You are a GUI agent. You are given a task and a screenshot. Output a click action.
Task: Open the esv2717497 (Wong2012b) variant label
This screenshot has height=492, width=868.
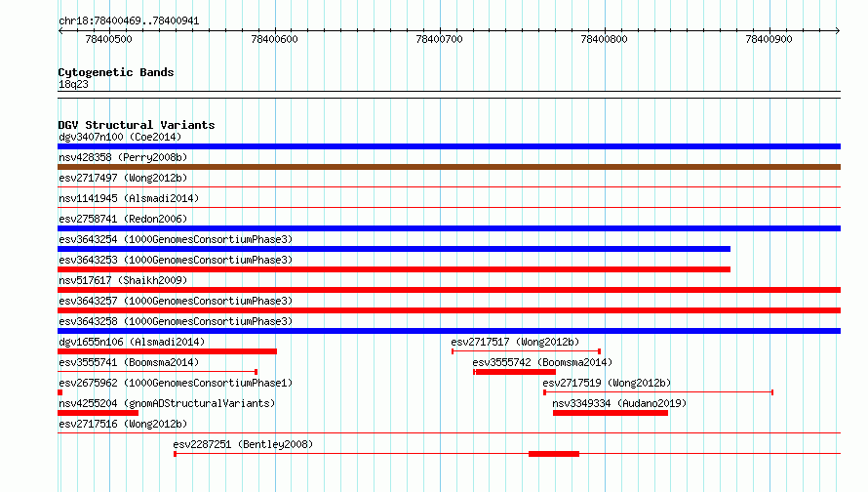123,178
